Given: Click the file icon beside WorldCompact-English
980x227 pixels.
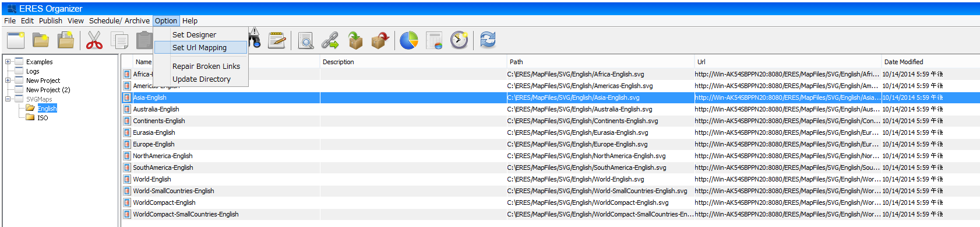Looking at the screenshot, I should coord(127,202).
